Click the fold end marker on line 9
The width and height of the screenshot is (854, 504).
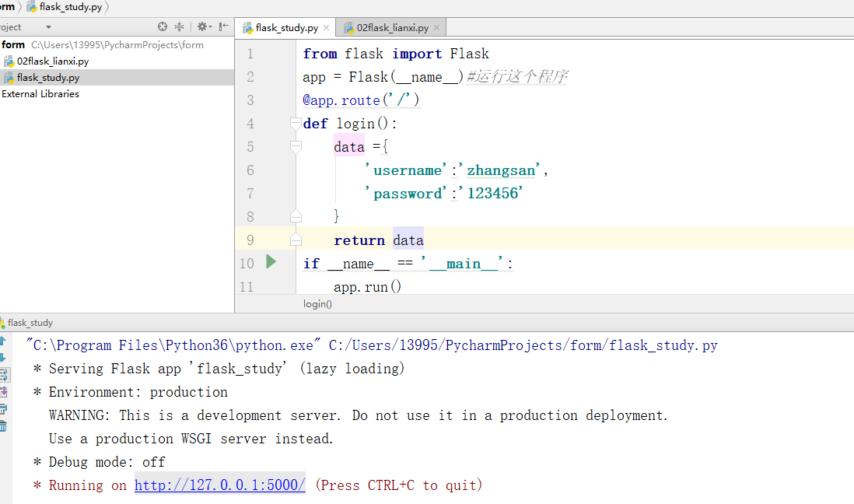click(296, 240)
